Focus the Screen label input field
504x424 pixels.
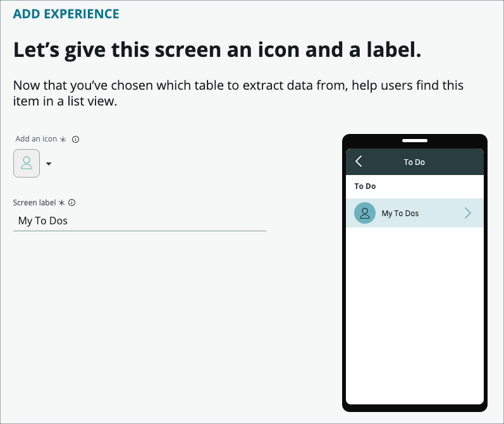139,221
